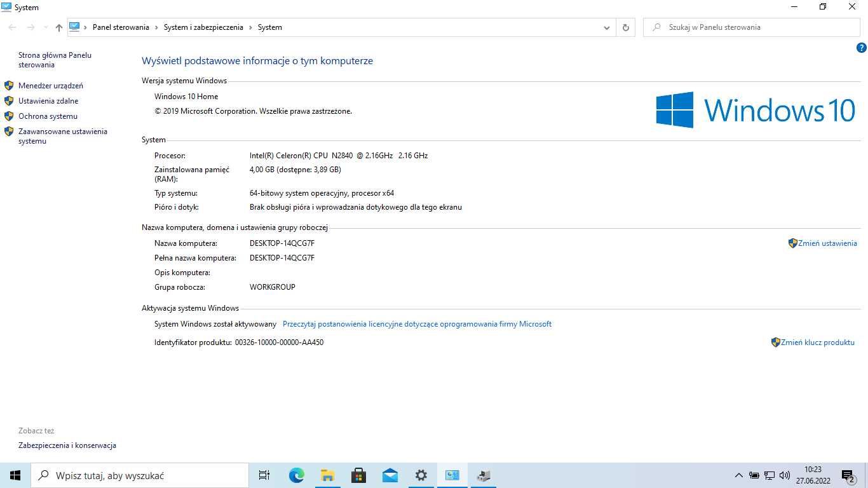Screen dimensions: 868x488
Task: Go up one level with Up arrow
Action: click(59, 27)
